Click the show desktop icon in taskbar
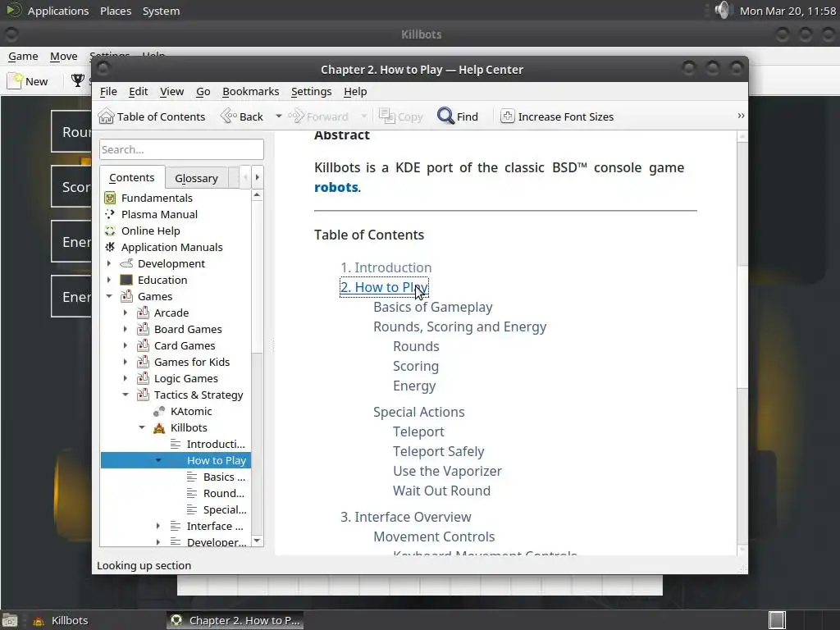Viewport: 840px width, 630px height. [10, 620]
